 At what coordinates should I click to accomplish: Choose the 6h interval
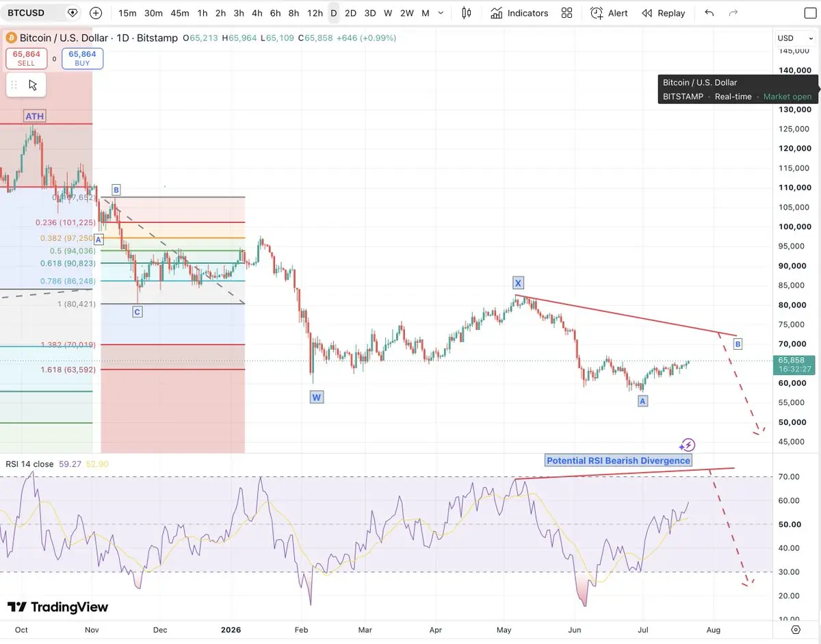[275, 13]
